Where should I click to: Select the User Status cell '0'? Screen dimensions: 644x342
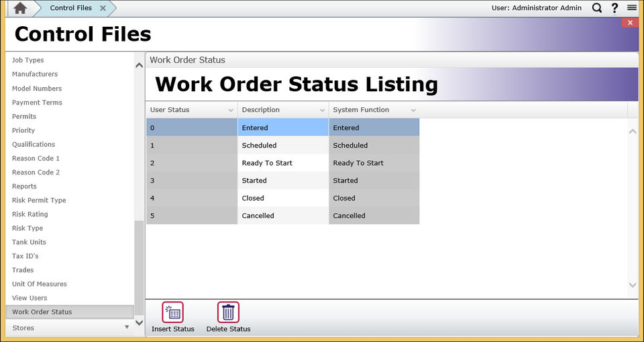point(192,127)
